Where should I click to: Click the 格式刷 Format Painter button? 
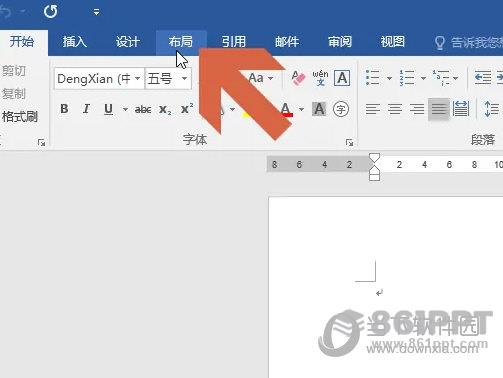pos(20,117)
